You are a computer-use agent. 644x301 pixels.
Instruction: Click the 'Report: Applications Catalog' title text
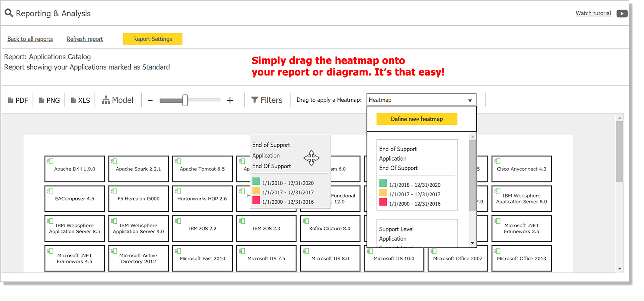coord(47,57)
